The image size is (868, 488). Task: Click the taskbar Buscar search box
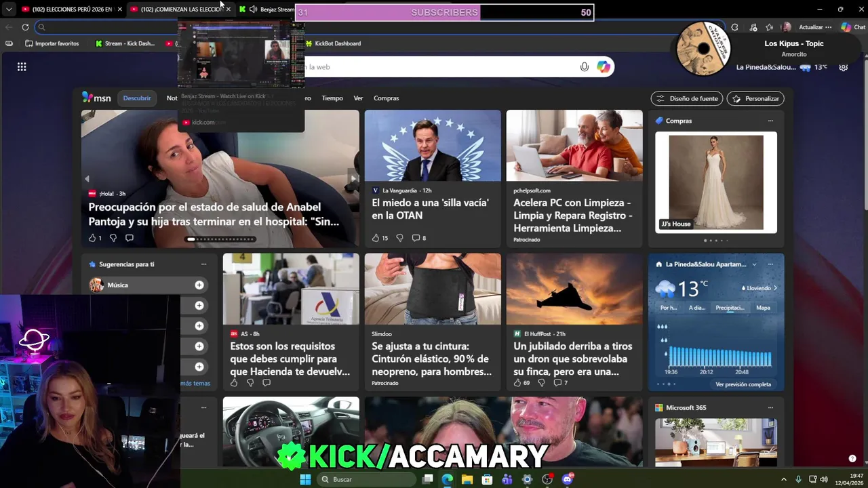pyautogui.click(x=366, y=479)
